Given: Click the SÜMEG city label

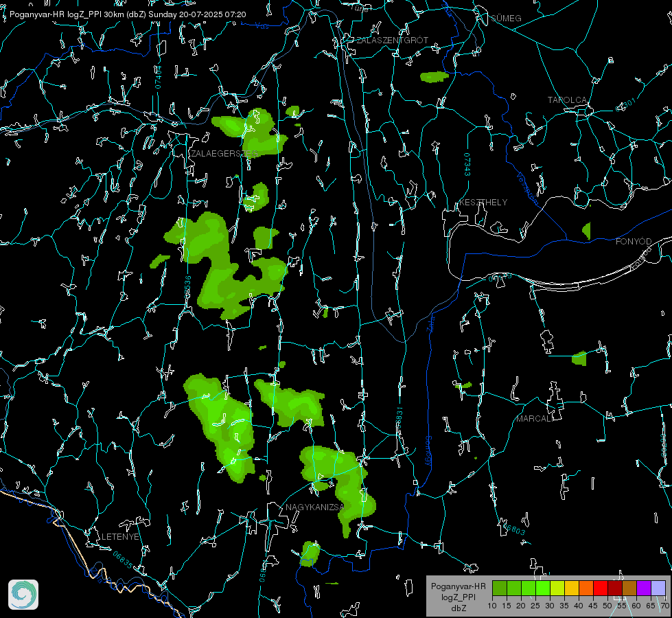Looking at the screenshot, I should (x=506, y=18).
